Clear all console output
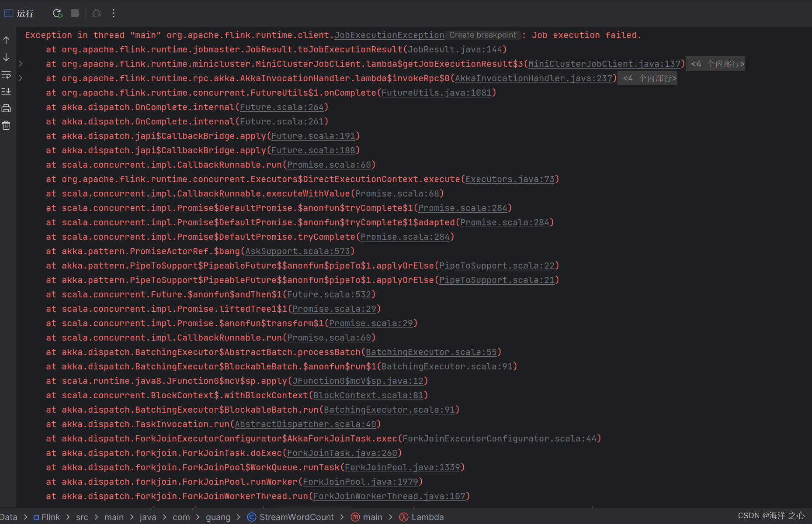Image resolution: width=812 pixels, height=524 pixels. tap(6, 125)
